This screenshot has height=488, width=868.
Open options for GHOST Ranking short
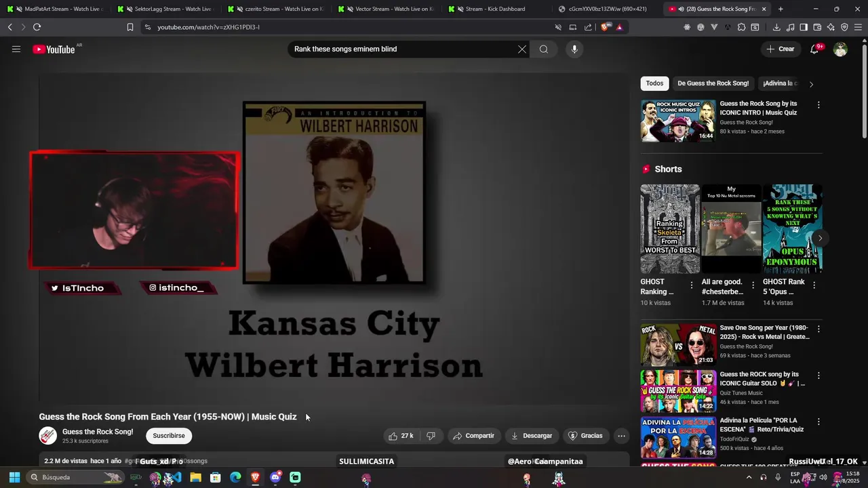click(x=692, y=285)
